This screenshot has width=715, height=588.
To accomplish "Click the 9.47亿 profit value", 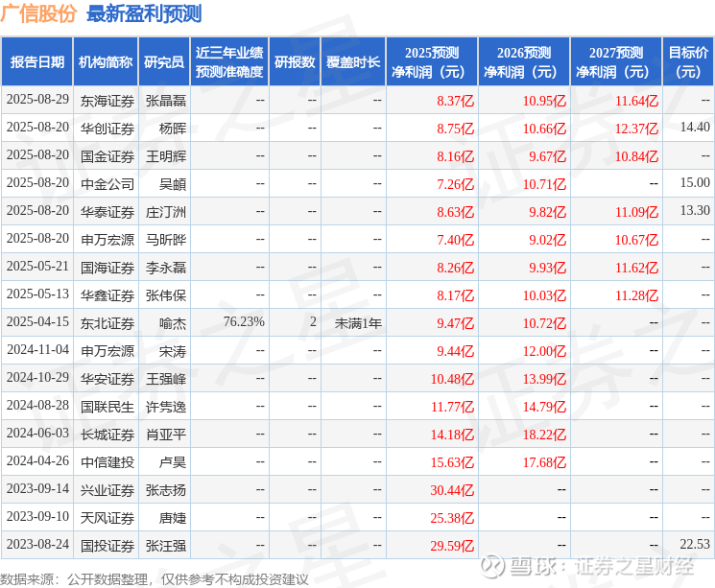I will click(x=455, y=323).
